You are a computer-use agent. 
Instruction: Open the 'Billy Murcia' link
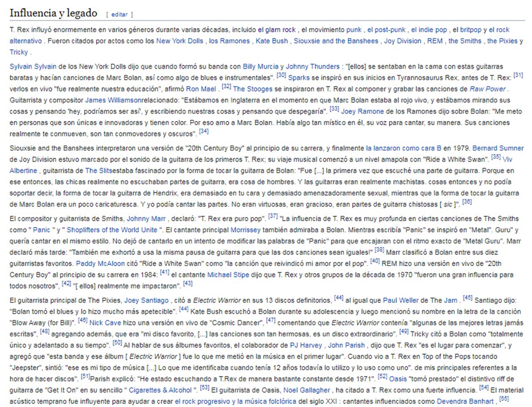(x=260, y=67)
